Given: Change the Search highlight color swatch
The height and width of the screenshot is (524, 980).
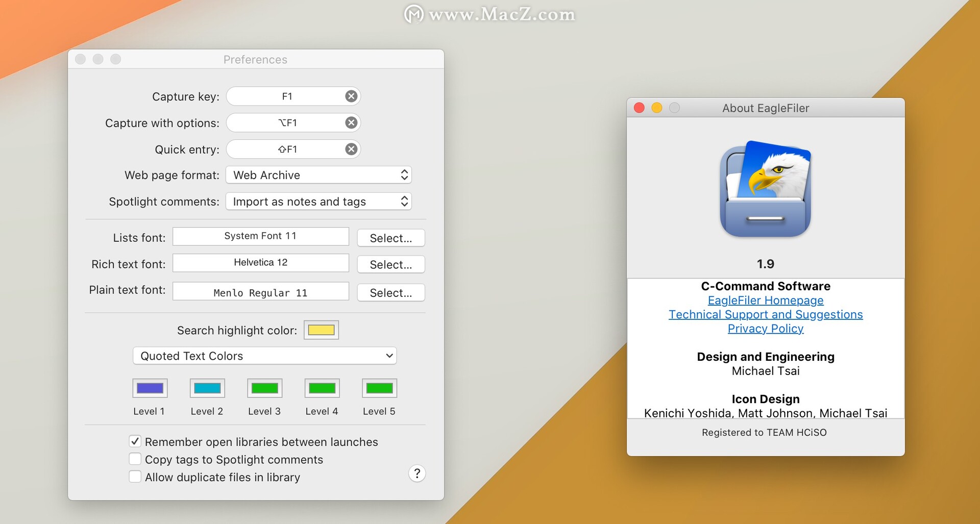Looking at the screenshot, I should pos(321,330).
